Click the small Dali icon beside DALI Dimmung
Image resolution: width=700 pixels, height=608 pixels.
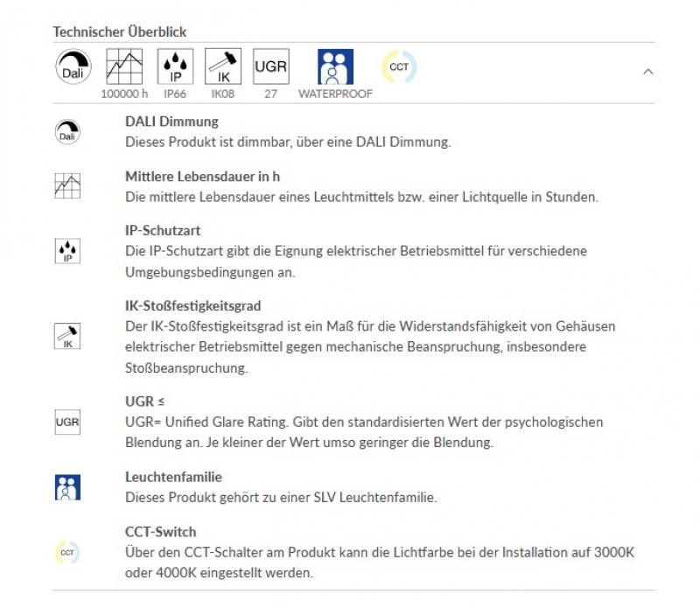tap(67, 132)
